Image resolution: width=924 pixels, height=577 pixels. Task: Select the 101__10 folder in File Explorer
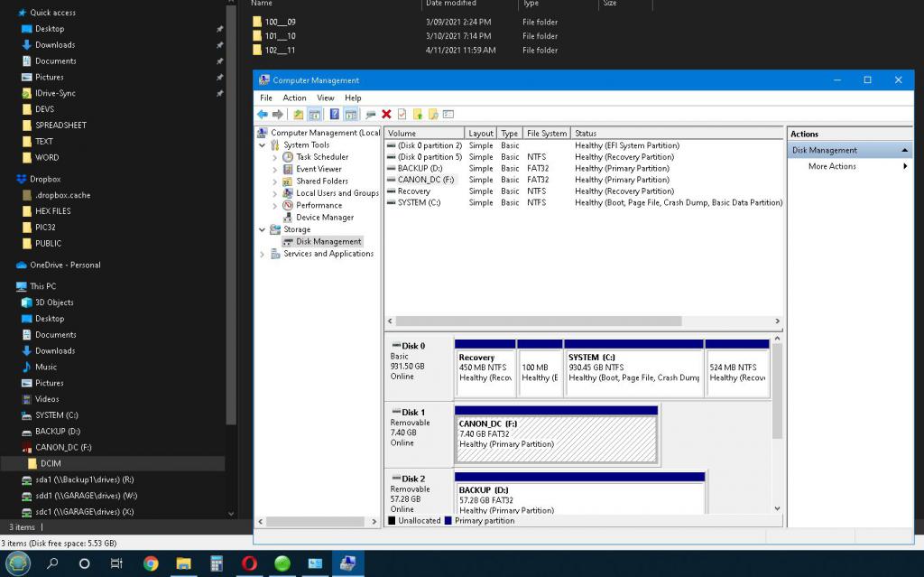(280, 36)
